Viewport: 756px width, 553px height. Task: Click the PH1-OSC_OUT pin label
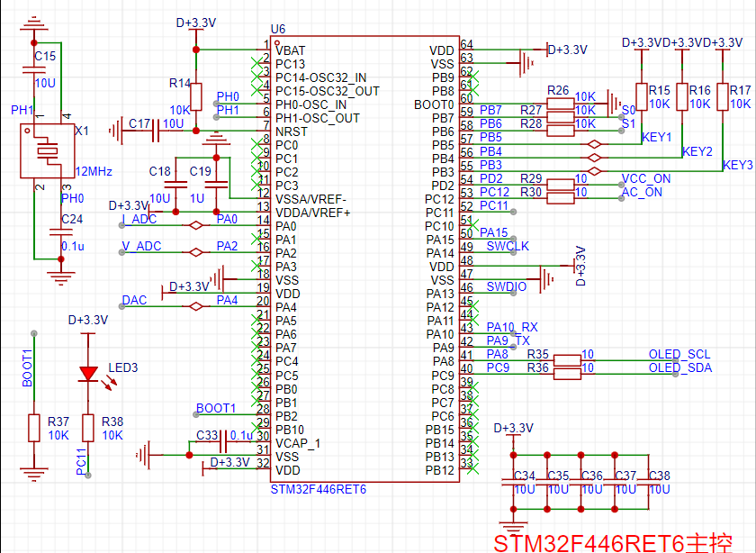pyautogui.click(x=317, y=118)
